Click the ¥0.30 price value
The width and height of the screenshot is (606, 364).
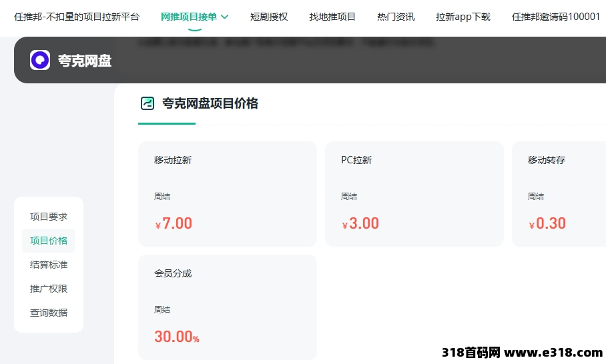(547, 223)
